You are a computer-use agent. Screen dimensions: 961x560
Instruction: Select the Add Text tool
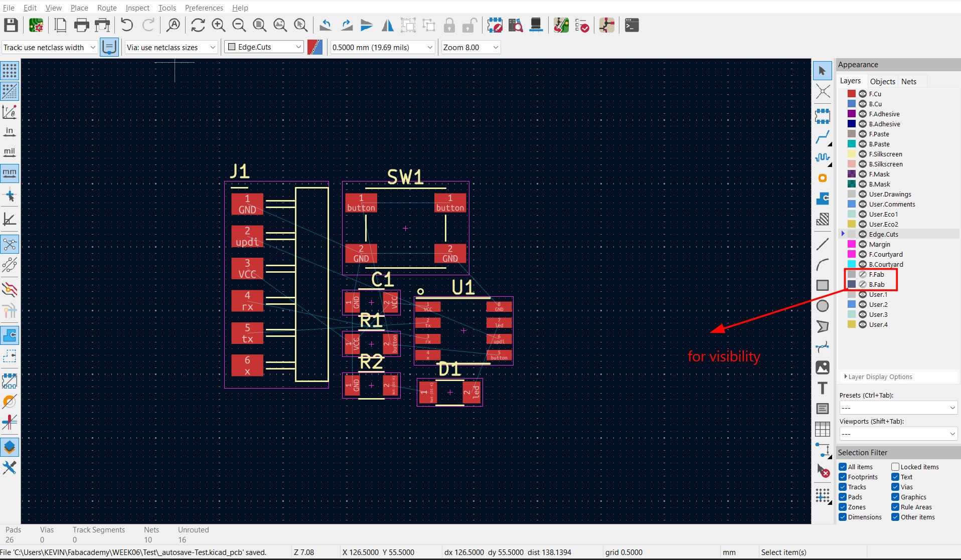pos(823,388)
